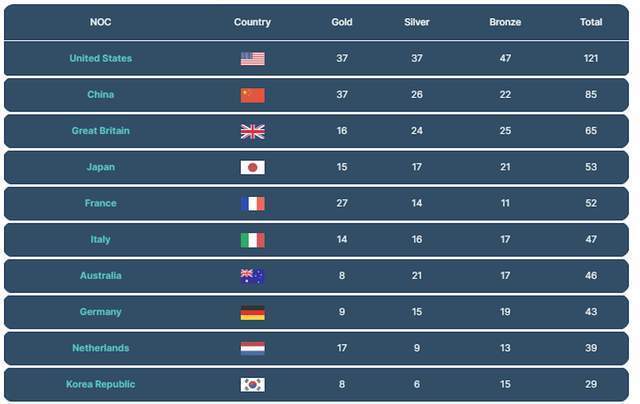
Task: Select the Netherlands flag icon
Action: [x=253, y=349]
